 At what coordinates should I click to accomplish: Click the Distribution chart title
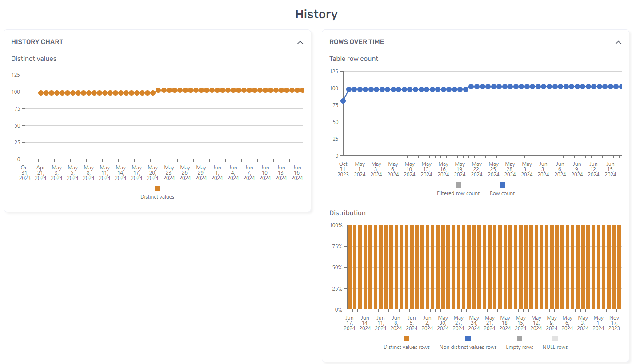[x=348, y=213]
